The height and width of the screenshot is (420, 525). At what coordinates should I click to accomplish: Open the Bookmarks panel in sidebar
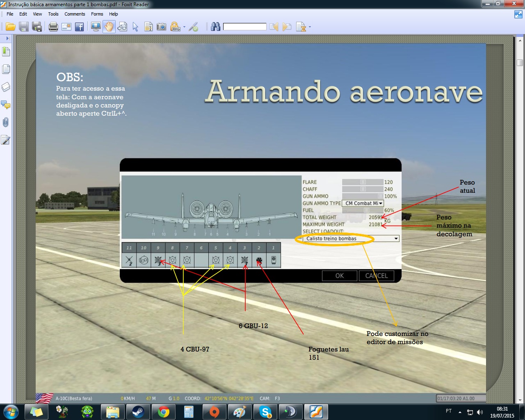click(x=6, y=52)
